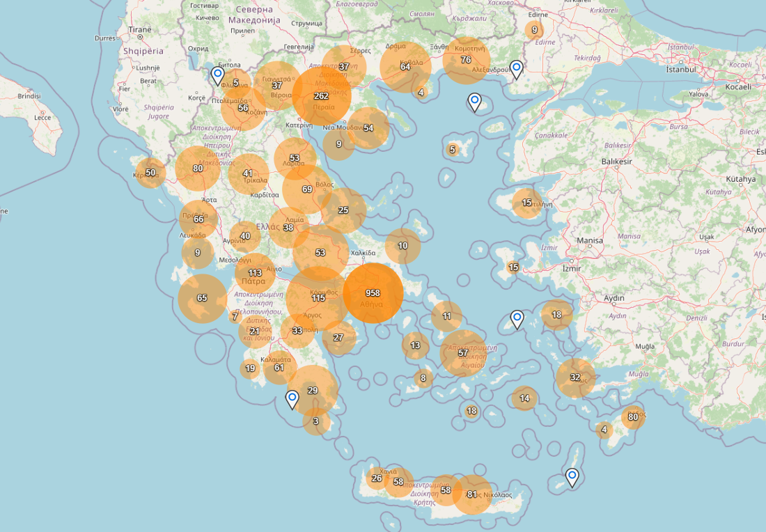The width and height of the screenshot is (766, 532).
Task: Open the pin marker beside cluster 29
Action: pos(292,400)
